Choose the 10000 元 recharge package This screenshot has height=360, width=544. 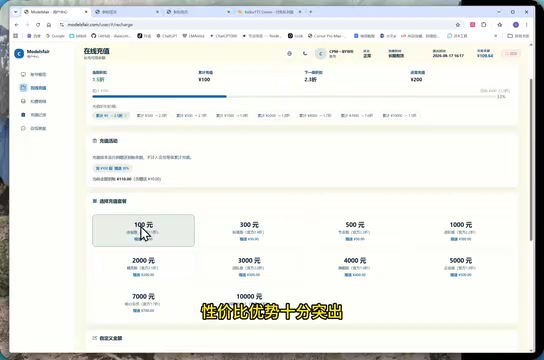(x=249, y=302)
